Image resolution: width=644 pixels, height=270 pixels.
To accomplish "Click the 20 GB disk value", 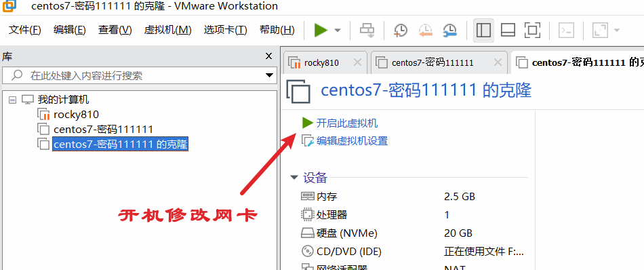I will coord(458,233).
